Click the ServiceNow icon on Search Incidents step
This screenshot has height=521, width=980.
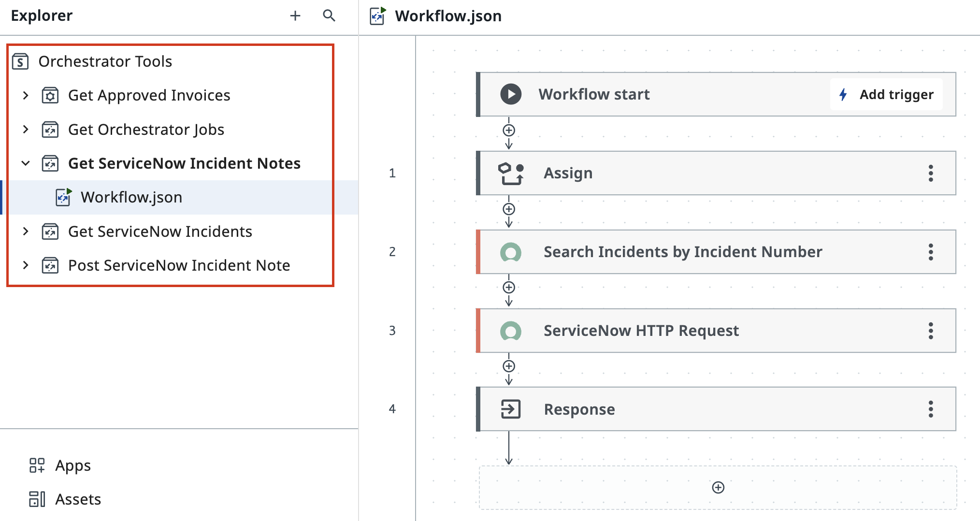(x=511, y=252)
